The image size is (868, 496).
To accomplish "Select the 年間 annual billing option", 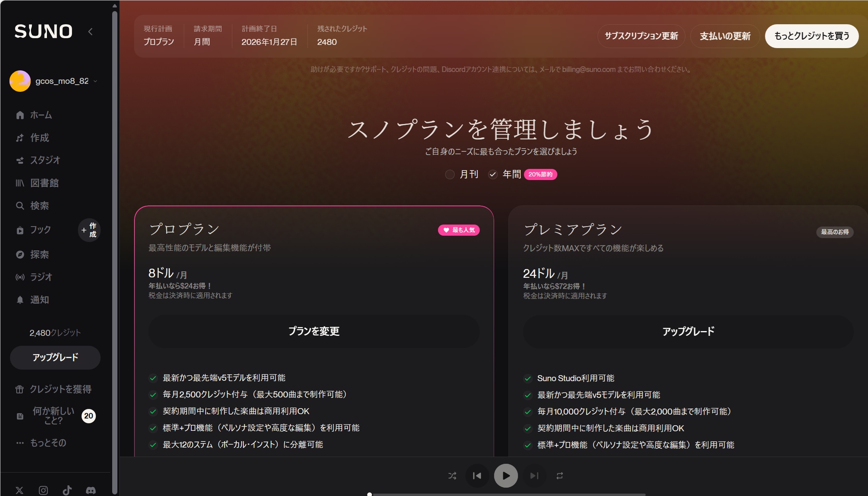I will 493,174.
